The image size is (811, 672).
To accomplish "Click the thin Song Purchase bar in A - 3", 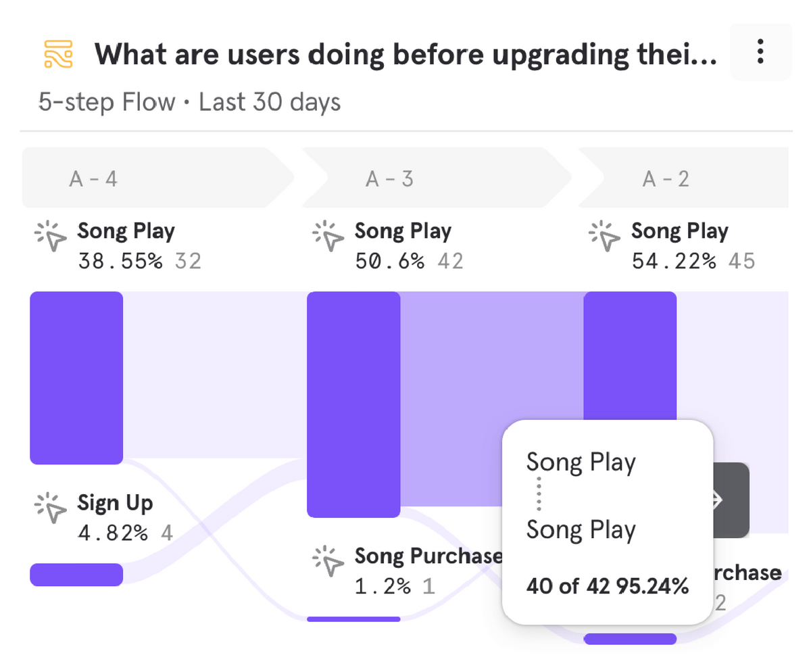I will (x=353, y=619).
